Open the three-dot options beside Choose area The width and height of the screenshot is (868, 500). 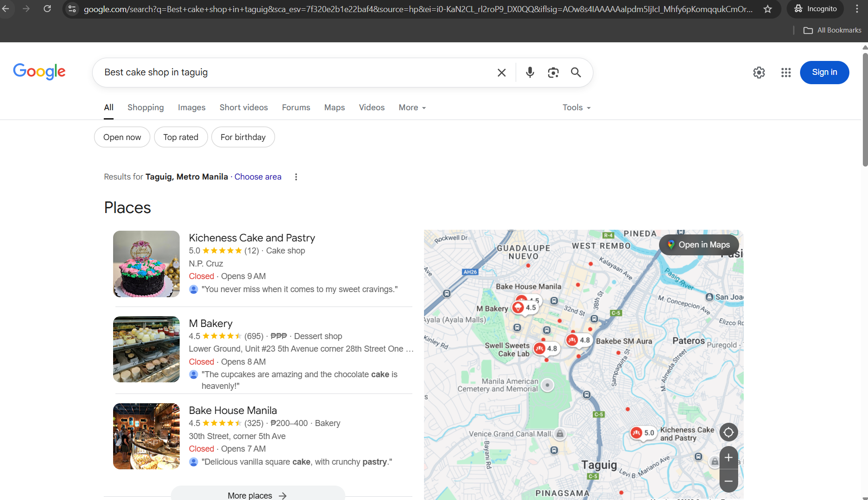[x=296, y=177]
